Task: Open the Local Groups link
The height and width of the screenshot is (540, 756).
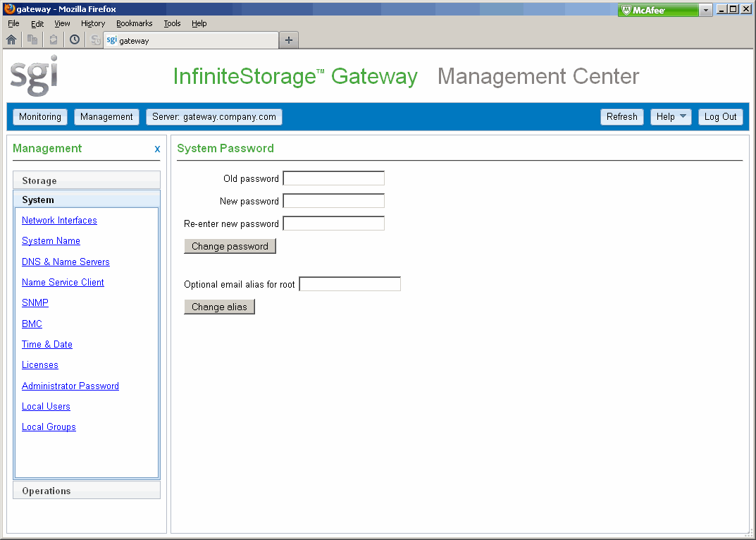Action: pyautogui.click(x=49, y=427)
